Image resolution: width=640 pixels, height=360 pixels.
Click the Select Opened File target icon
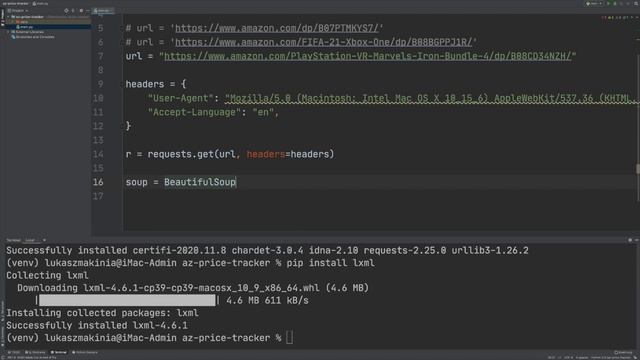tap(66, 11)
